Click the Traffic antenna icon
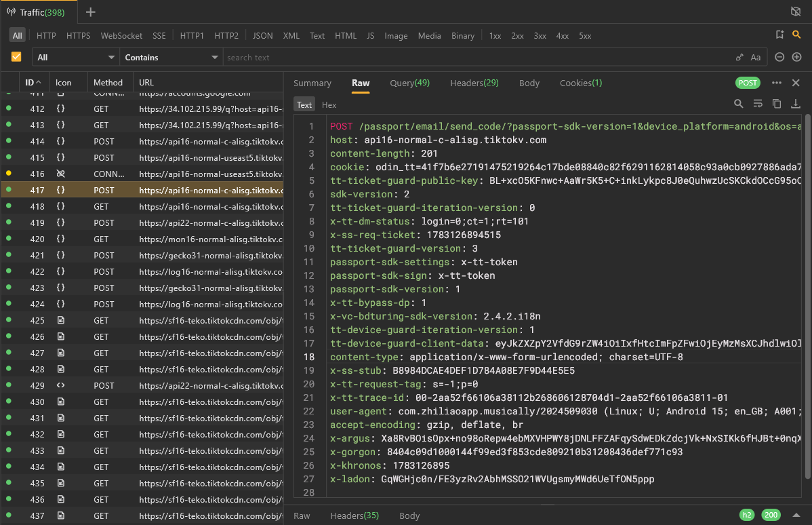This screenshot has width=812, height=525. pos(12,12)
